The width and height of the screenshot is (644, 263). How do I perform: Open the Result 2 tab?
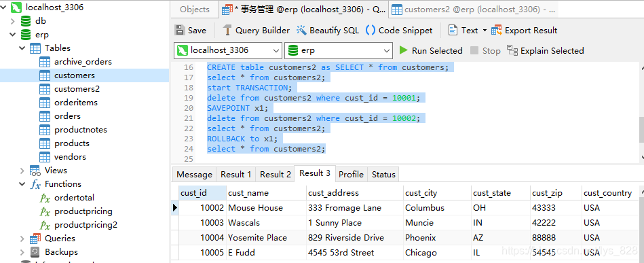[276, 175]
